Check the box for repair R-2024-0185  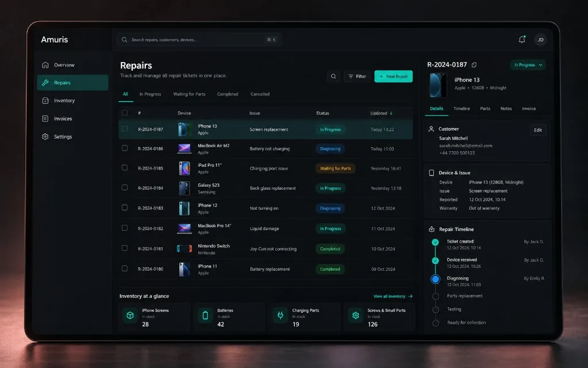[x=125, y=168]
